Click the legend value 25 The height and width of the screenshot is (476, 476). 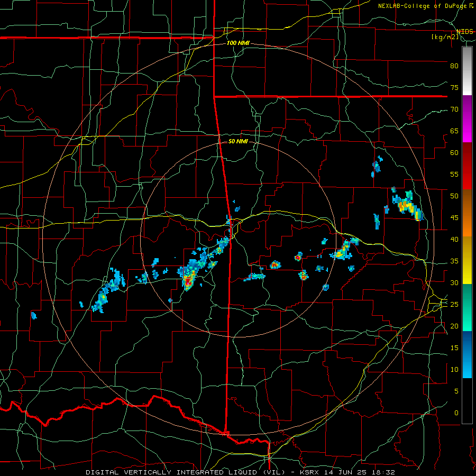coord(454,305)
